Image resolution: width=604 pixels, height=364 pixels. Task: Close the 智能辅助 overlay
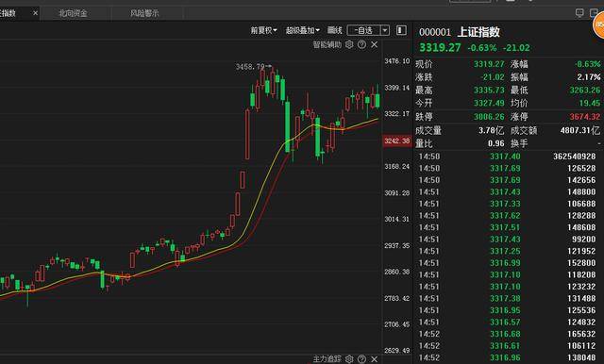tap(375, 44)
